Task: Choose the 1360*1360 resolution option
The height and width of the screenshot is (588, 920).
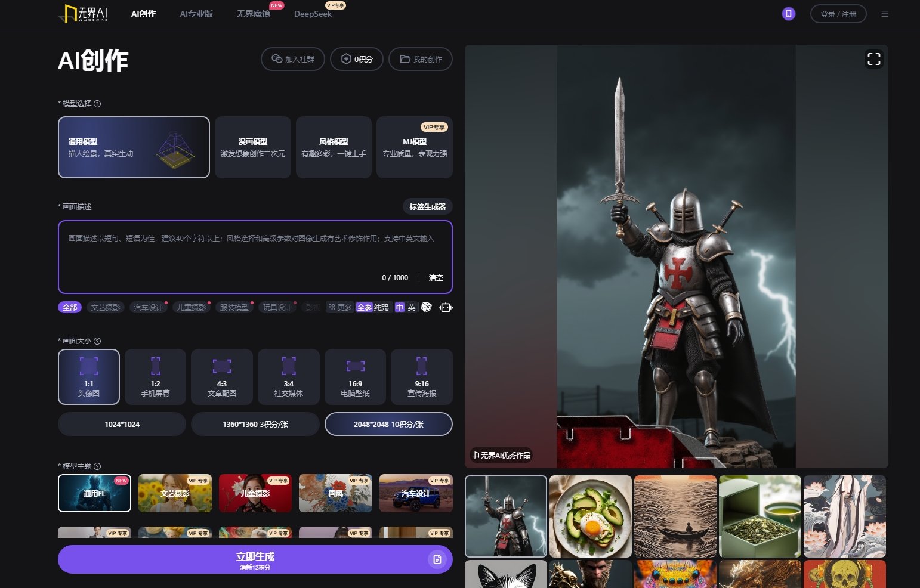Action: point(255,424)
